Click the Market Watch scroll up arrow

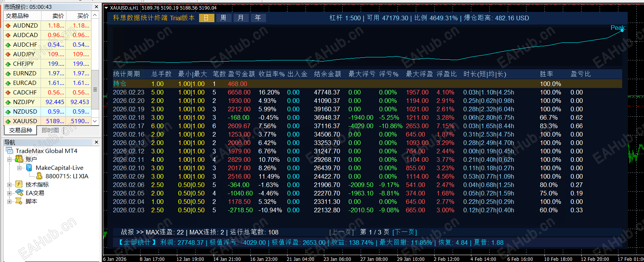coord(95,15)
